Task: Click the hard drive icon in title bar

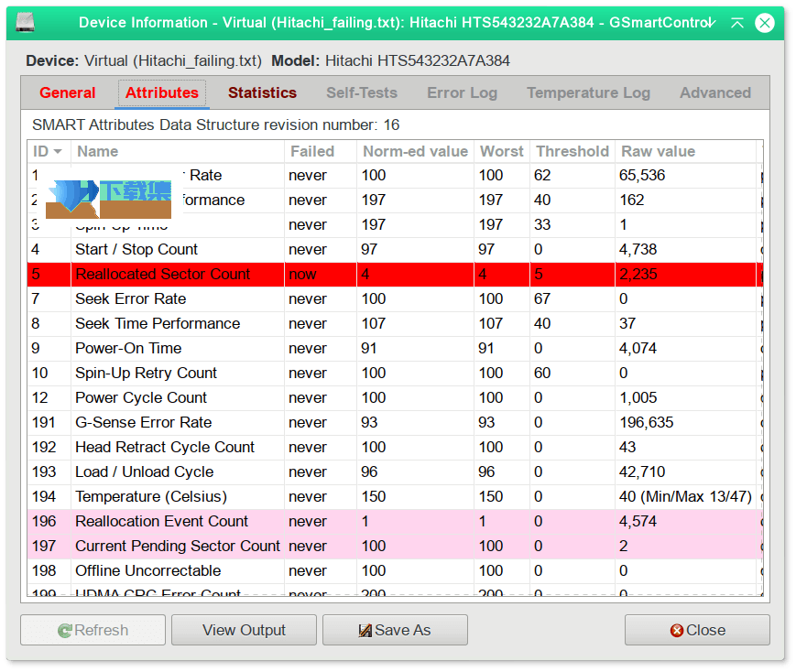Action: 25,23
